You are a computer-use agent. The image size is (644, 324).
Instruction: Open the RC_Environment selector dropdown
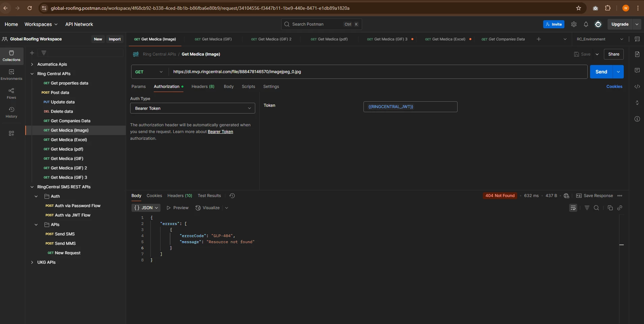[x=600, y=39]
